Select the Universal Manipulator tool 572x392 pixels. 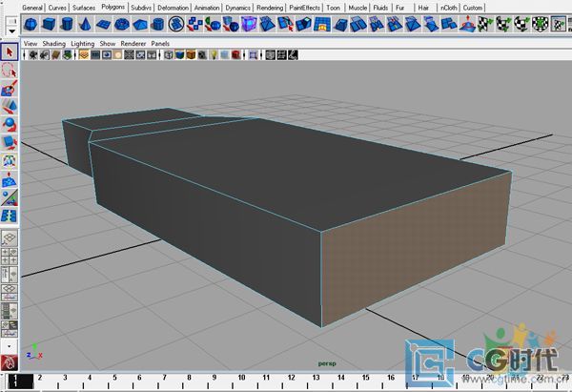(10, 161)
